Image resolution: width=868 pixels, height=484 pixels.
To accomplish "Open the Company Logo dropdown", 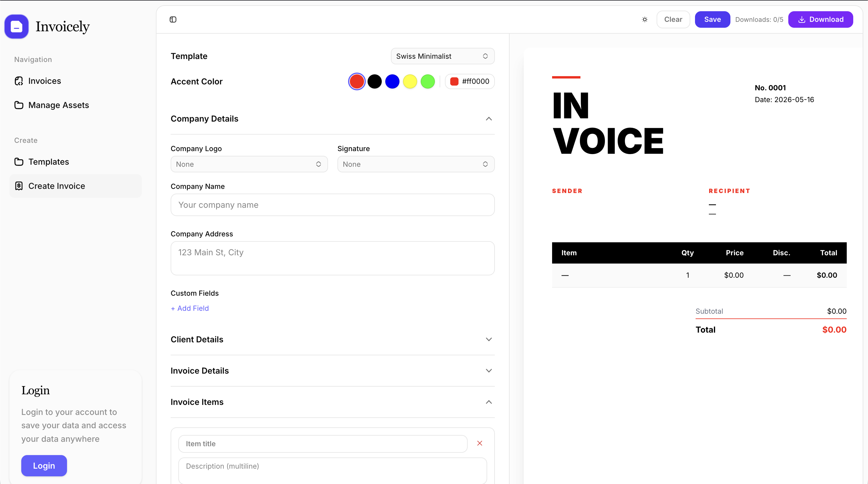I will [249, 164].
